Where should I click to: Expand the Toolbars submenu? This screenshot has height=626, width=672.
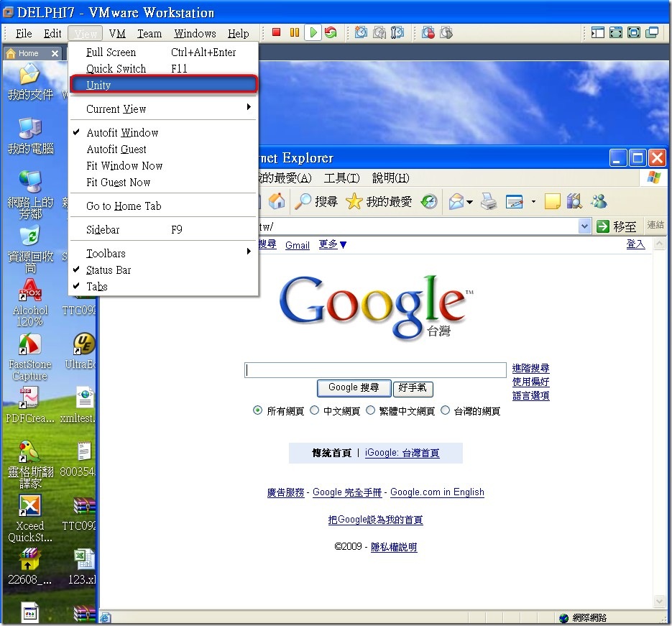[x=163, y=253]
